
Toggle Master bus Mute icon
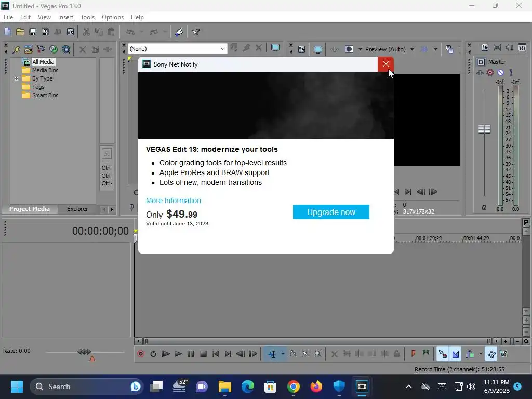click(500, 72)
